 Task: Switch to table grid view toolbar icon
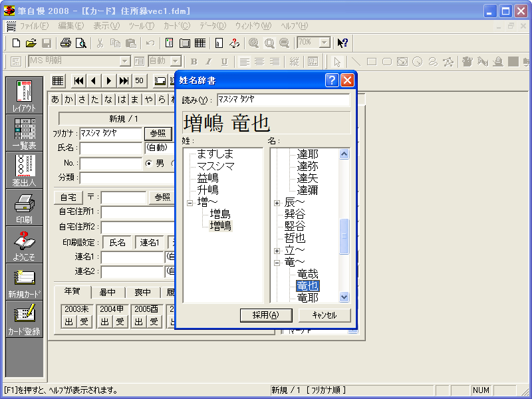(x=200, y=43)
